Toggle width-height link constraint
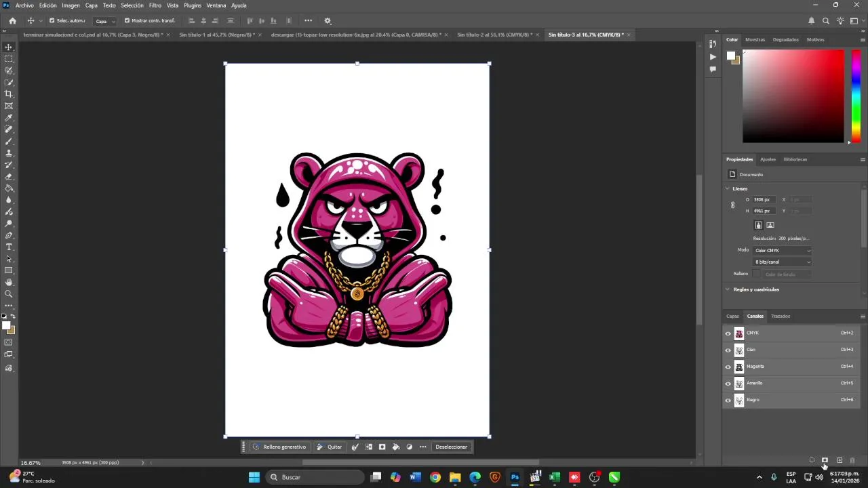 pyautogui.click(x=732, y=205)
